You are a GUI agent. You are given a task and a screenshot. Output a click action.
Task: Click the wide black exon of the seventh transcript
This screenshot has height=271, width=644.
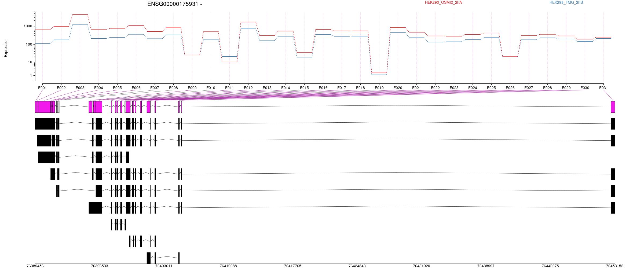pyautogui.click(x=96, y=208)
